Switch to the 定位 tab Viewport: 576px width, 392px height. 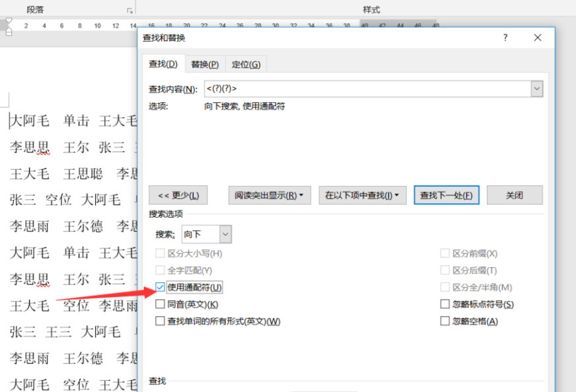(246, 65)
